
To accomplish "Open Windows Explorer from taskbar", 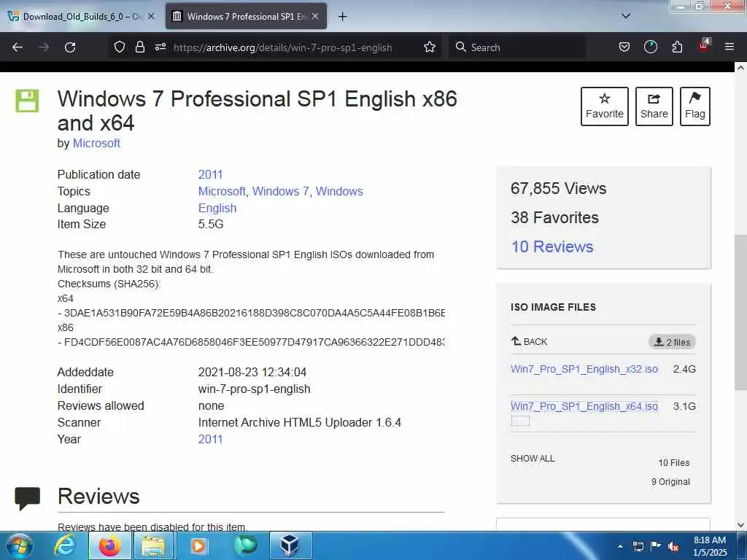I will pos(153,545).
